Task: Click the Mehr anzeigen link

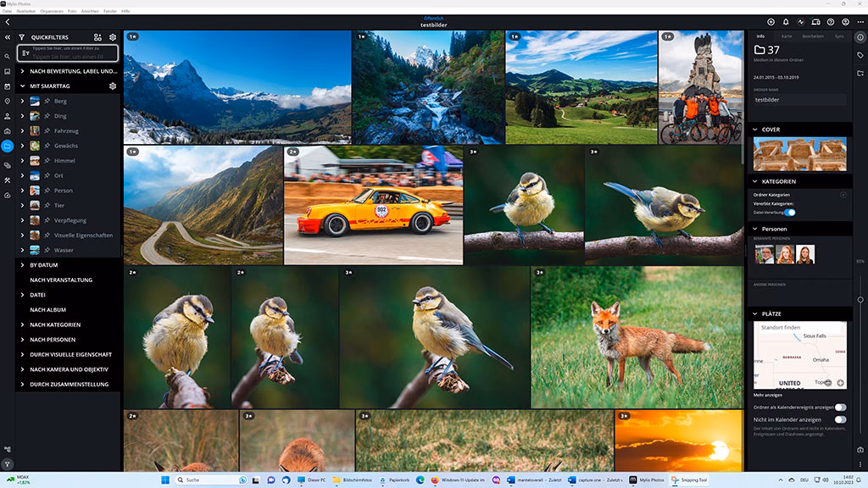Action: [767, 395]
